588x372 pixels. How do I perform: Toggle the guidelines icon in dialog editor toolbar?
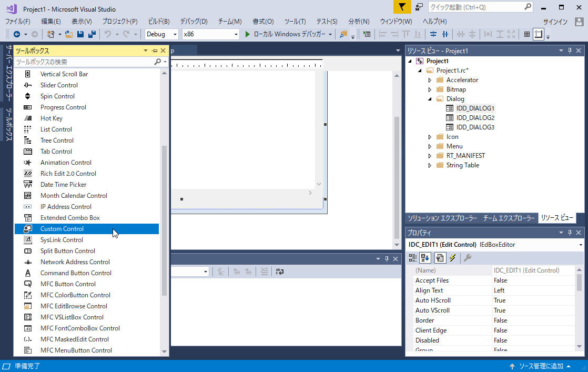[539, 34]
